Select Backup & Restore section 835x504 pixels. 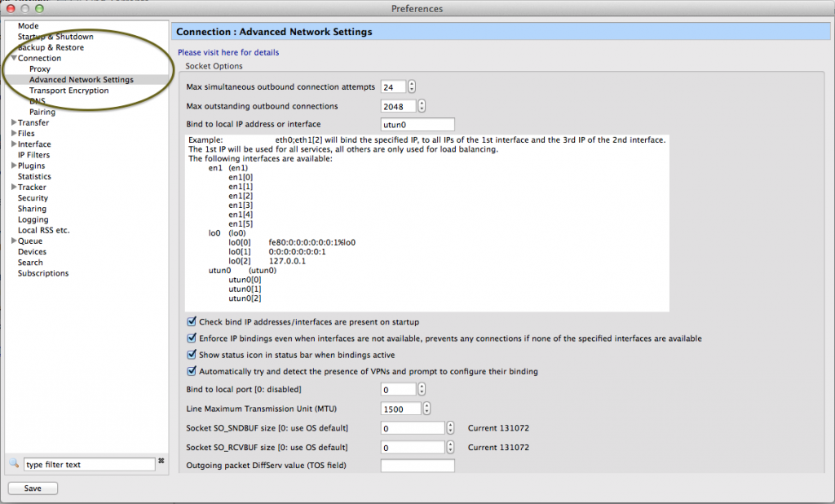pos(51,46)
